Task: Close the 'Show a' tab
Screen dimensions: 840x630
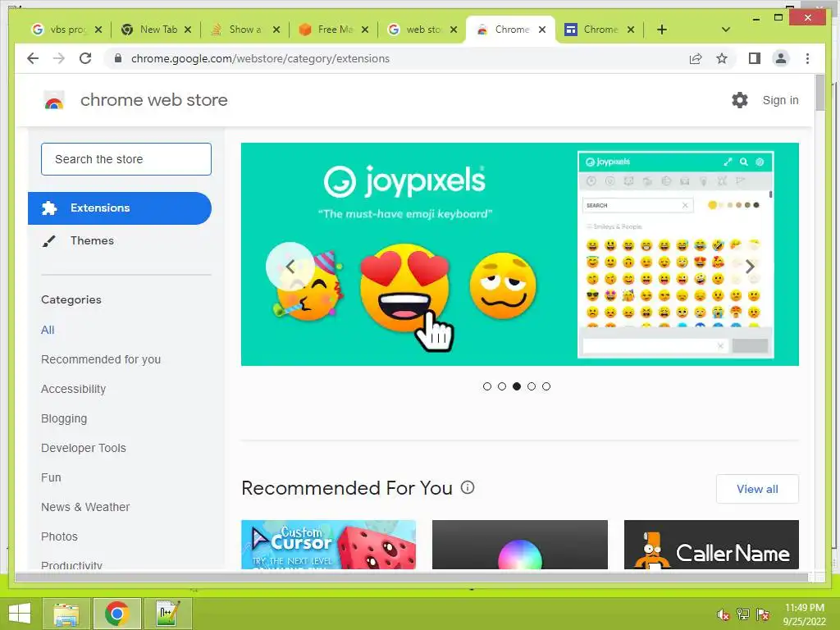Action: [276, 30]
